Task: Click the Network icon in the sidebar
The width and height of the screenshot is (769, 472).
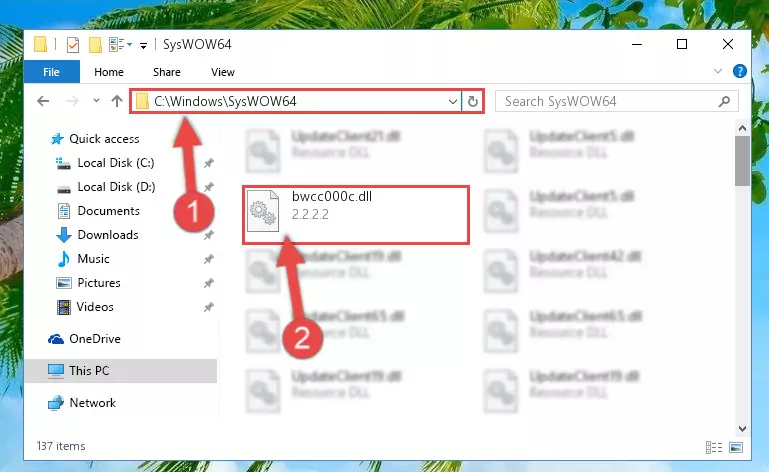Action: pos(56,403)
